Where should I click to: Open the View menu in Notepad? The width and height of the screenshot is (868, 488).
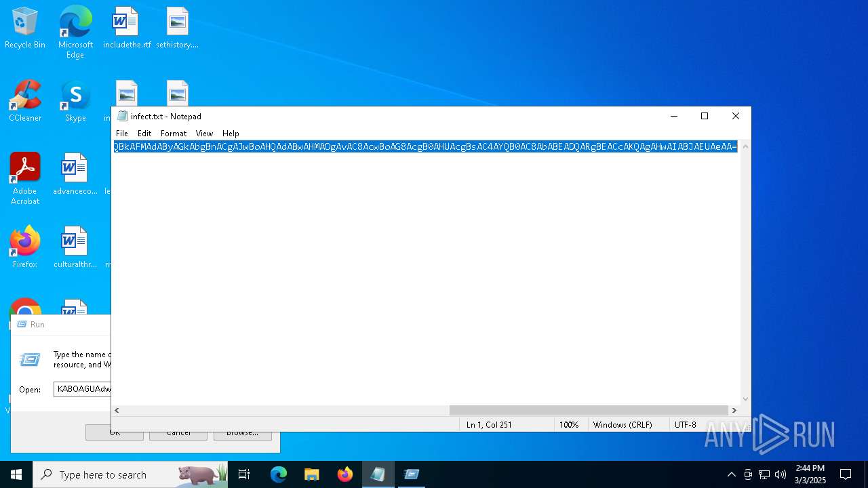(204, 134)
